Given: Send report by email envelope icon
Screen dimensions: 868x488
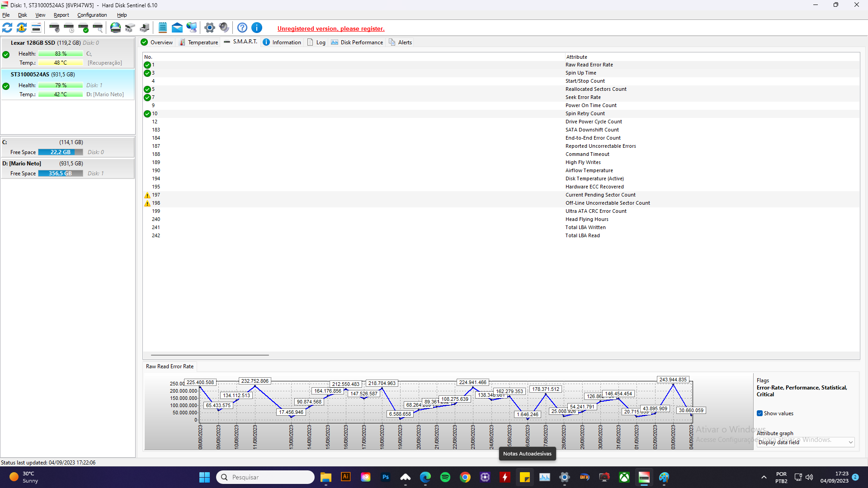Looking at the screenshot, I should click(177, 28).
